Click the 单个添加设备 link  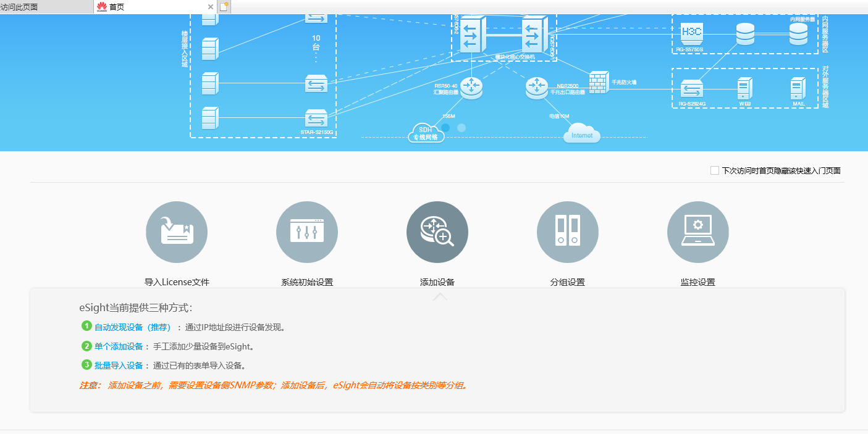[x=119, y=346]
